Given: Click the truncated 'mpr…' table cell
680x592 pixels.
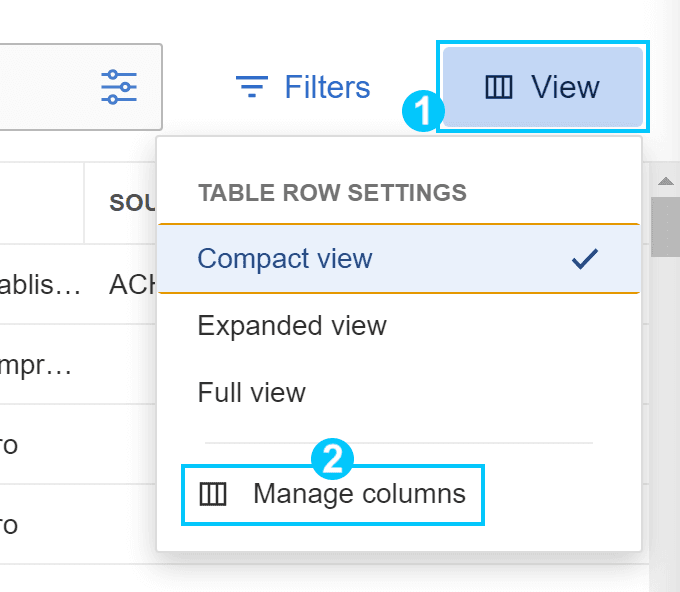Looking at the screenshot, I should 36,366.
